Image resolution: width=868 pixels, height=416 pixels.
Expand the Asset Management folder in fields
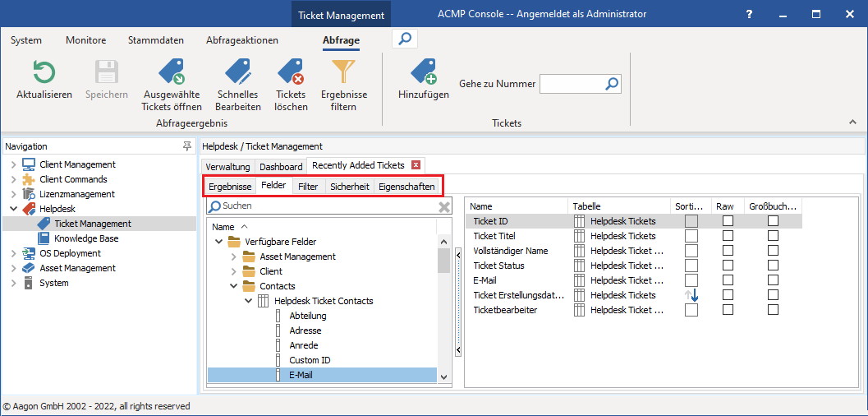click(233, 257)
